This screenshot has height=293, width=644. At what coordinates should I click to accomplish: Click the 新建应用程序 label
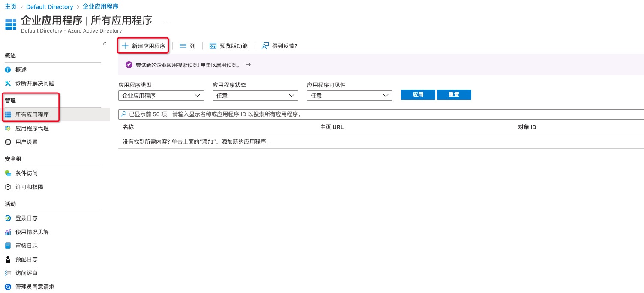coord(149,46)
